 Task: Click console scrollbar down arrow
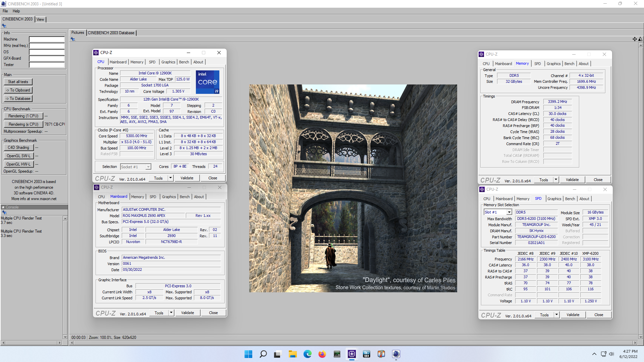click(x=65, y=337)
